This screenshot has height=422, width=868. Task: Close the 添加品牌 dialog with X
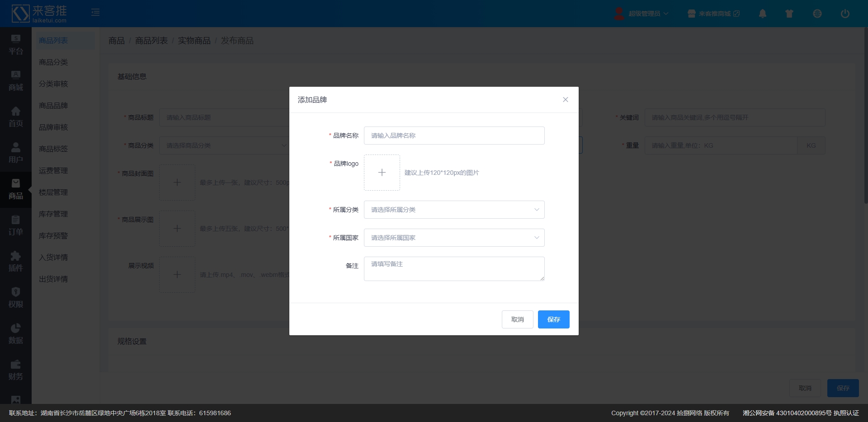565,99
